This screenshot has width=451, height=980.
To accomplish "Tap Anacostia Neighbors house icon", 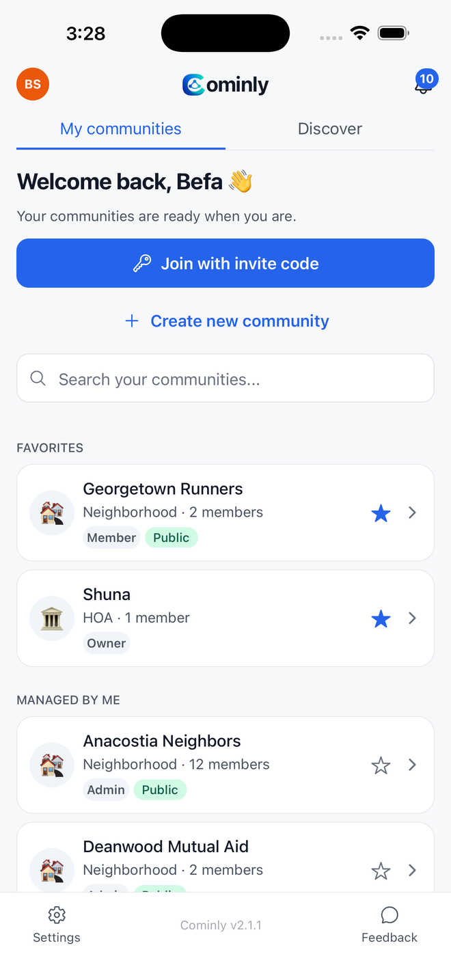I will (x=52, y=765).
